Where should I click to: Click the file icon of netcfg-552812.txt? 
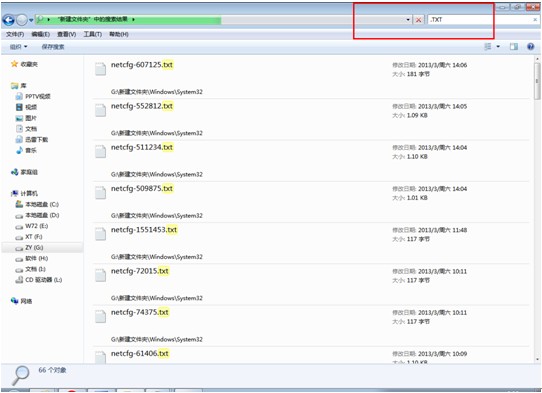pyautogui.click(x=100, y=110)
